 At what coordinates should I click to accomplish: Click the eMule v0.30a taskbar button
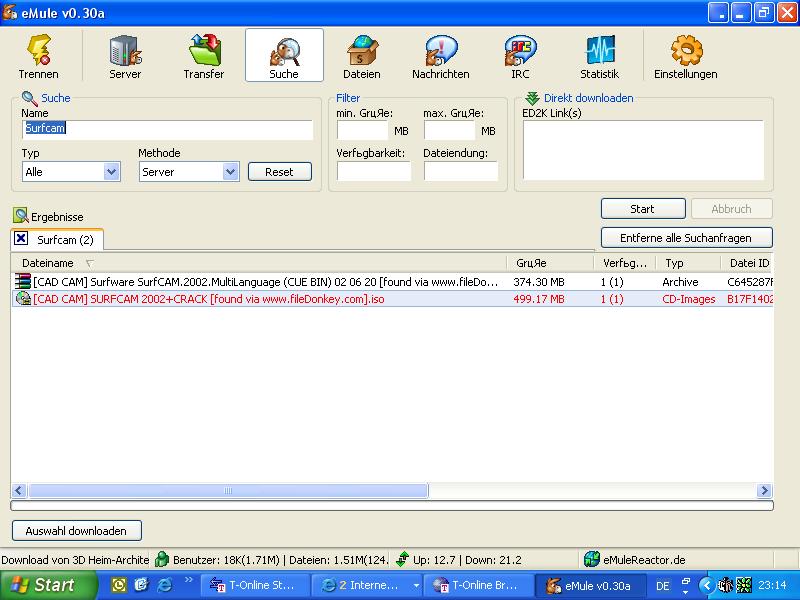coord(590,585)
